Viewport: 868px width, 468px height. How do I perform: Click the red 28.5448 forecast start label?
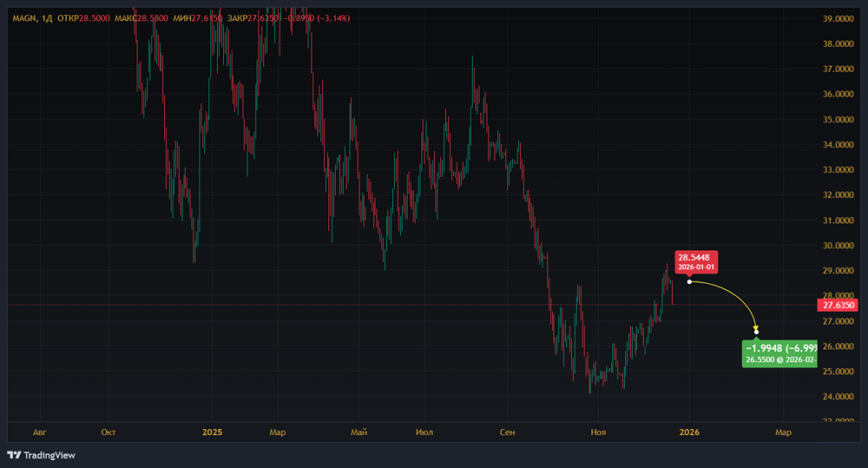coord(696,261)
